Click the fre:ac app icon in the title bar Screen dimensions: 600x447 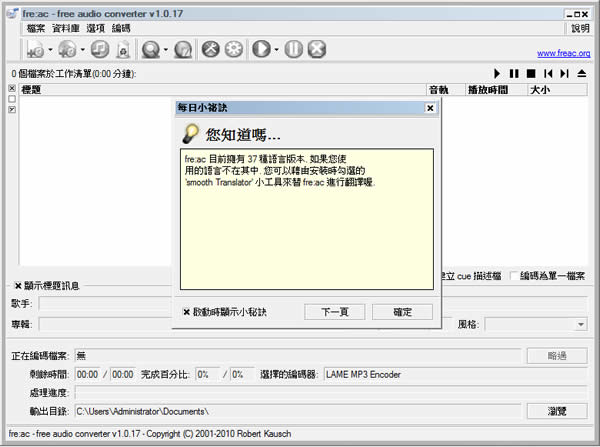(12, 14)
